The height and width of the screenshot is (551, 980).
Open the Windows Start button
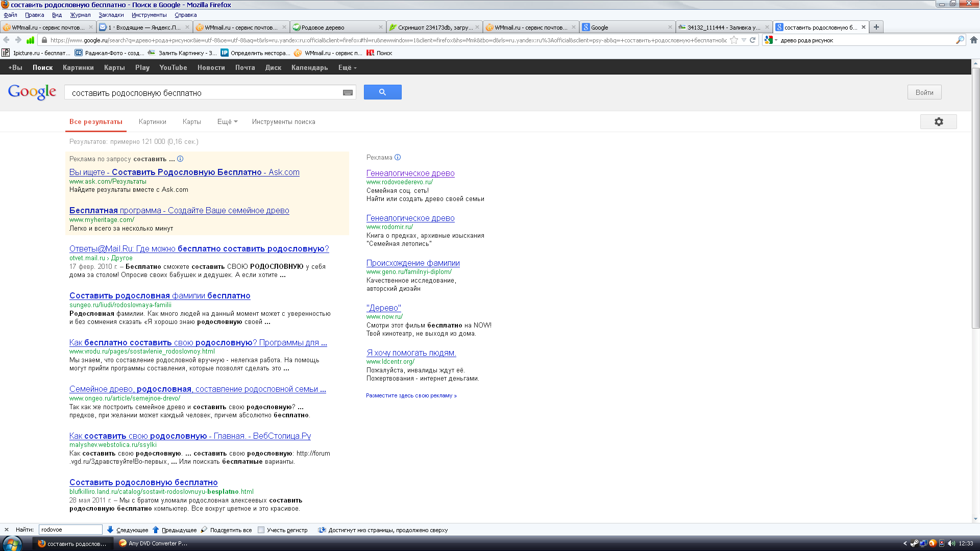11,543
